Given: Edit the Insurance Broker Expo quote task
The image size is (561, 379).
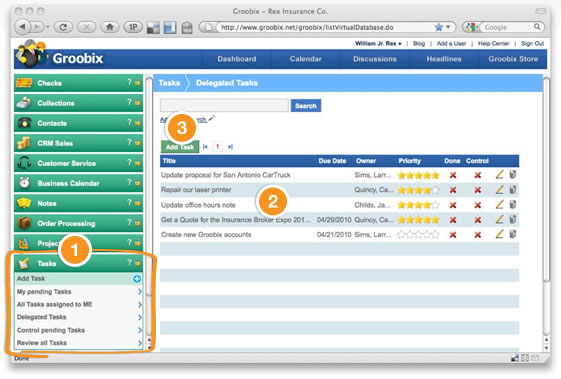Looking at the screenshot, I should pyautogui.click(x=499, y=219).
